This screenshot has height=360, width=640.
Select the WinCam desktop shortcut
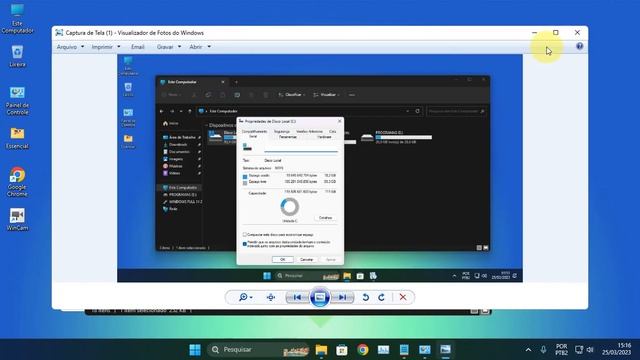click(x=17, y=220)
